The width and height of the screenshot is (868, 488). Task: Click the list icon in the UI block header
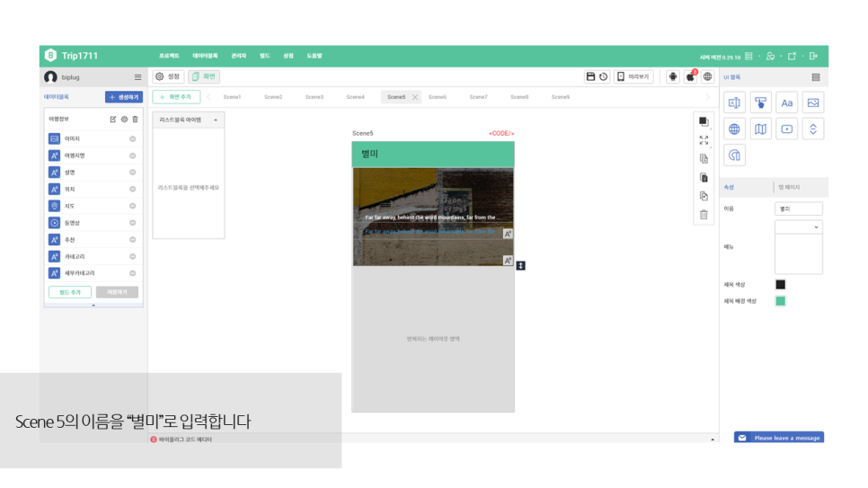click(815, 77)
